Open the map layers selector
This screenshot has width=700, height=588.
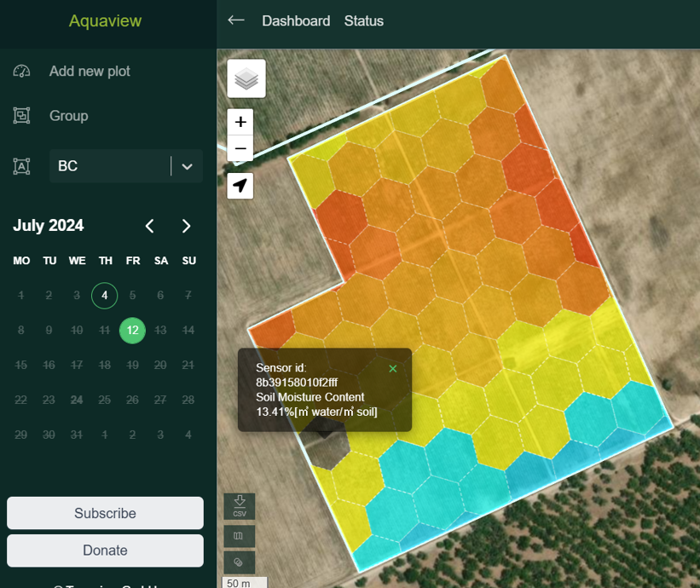pos(246,79)
